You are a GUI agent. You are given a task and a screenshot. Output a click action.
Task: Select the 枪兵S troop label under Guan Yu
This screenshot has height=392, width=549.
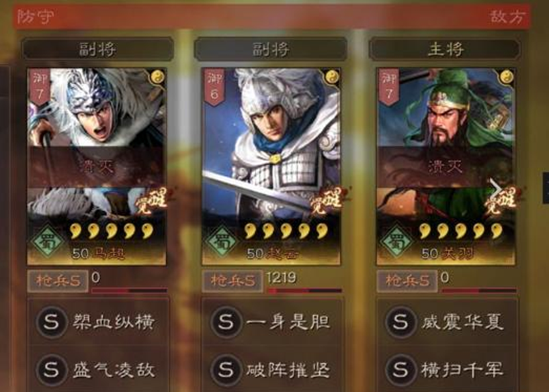tap(407, 281)
